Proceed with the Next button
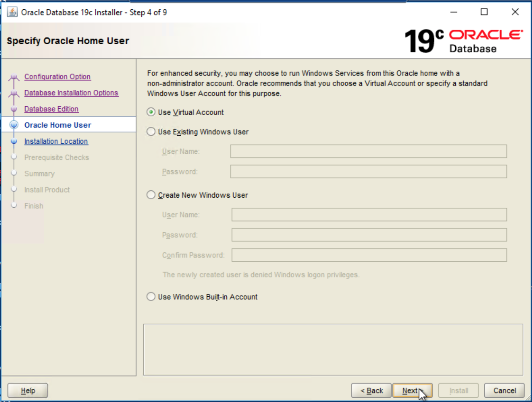The width and height of the screenshot is (532, 402). [412, 391]
